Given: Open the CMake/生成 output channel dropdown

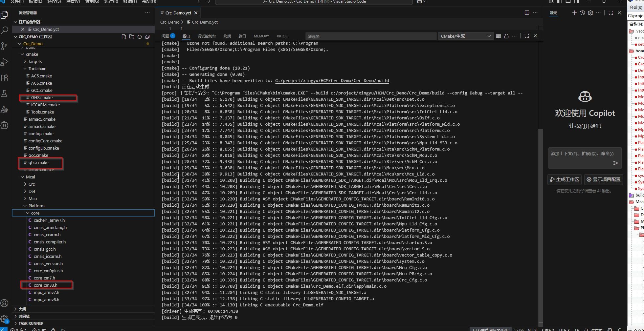Looking at the screenshot, I should tap(466, 36).
